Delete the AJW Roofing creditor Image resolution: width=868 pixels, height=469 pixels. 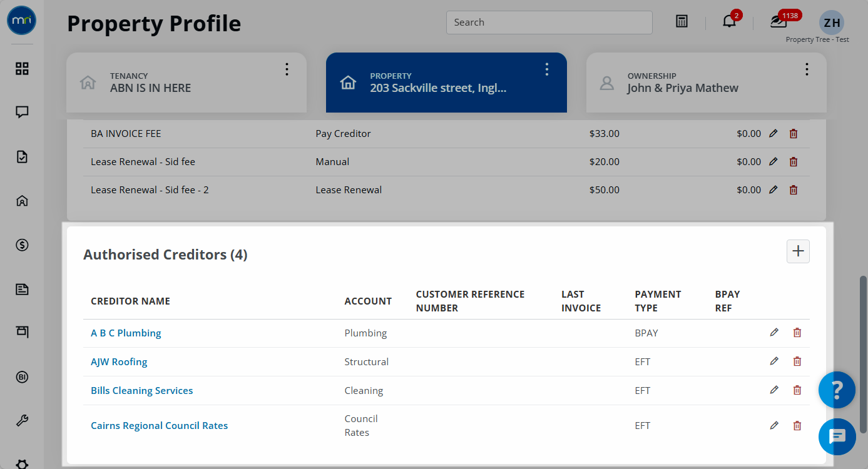click(x=797, y=361)
